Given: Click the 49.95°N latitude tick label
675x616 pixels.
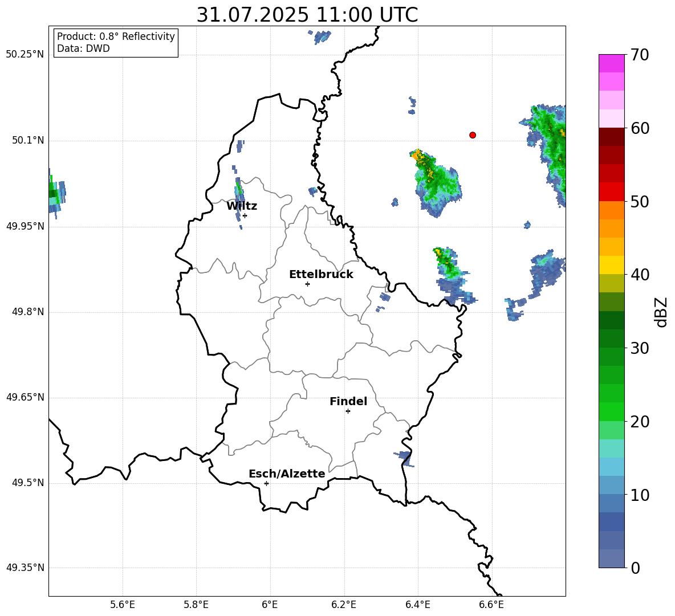Looking at the screenshot, I should [x=25, y=226].
